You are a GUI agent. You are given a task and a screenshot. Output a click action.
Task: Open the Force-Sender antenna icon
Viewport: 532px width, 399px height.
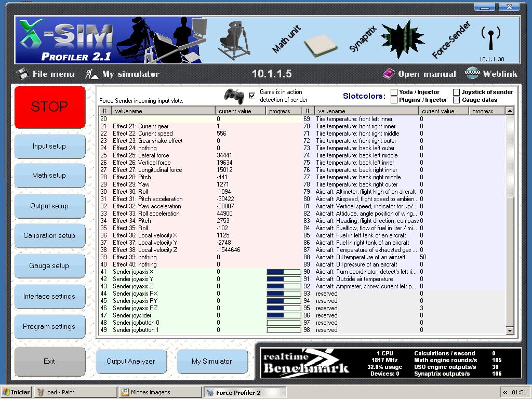(x=490, y=38)
